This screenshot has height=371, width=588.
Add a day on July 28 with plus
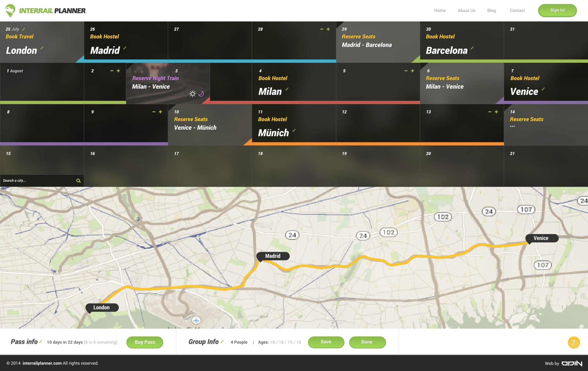pos(328,29)
